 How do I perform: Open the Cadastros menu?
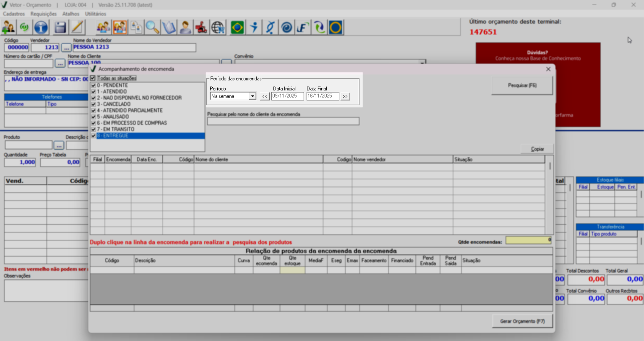(14, 14)
